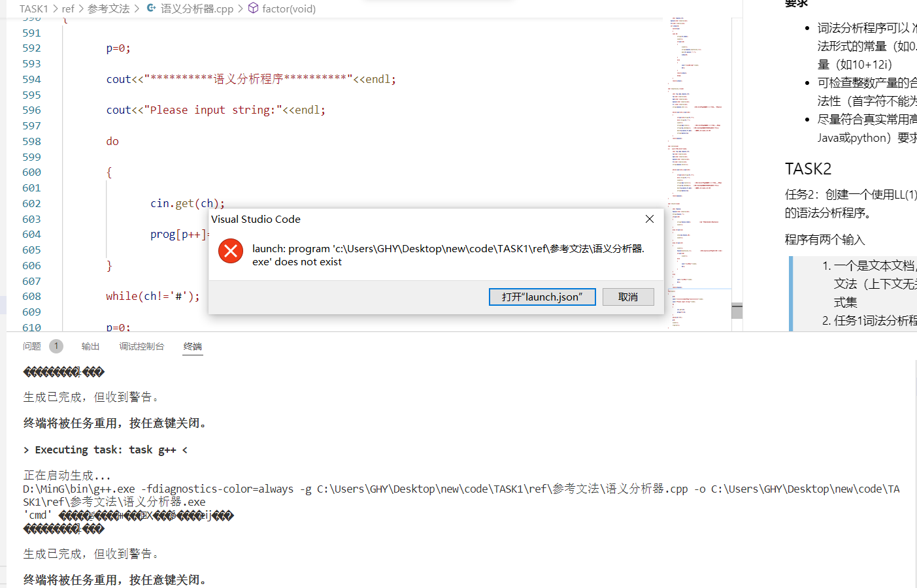This screenshot has width=917, height=588.
Task: Click the 'do' keyword on line 598
Action: point(112,141)
